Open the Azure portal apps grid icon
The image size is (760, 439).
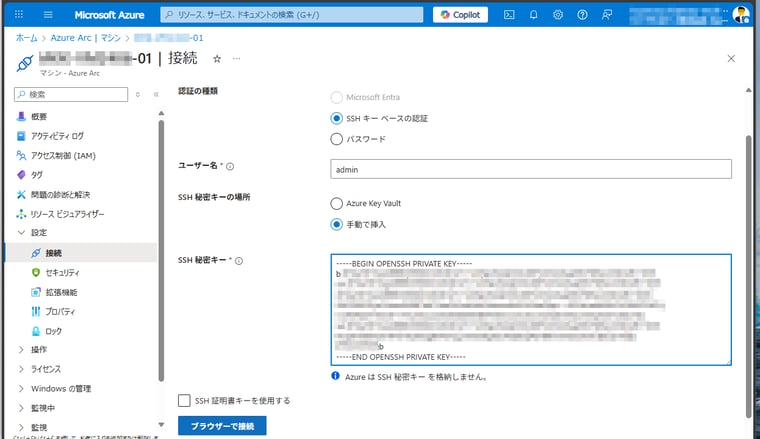(x=19, y=15)
